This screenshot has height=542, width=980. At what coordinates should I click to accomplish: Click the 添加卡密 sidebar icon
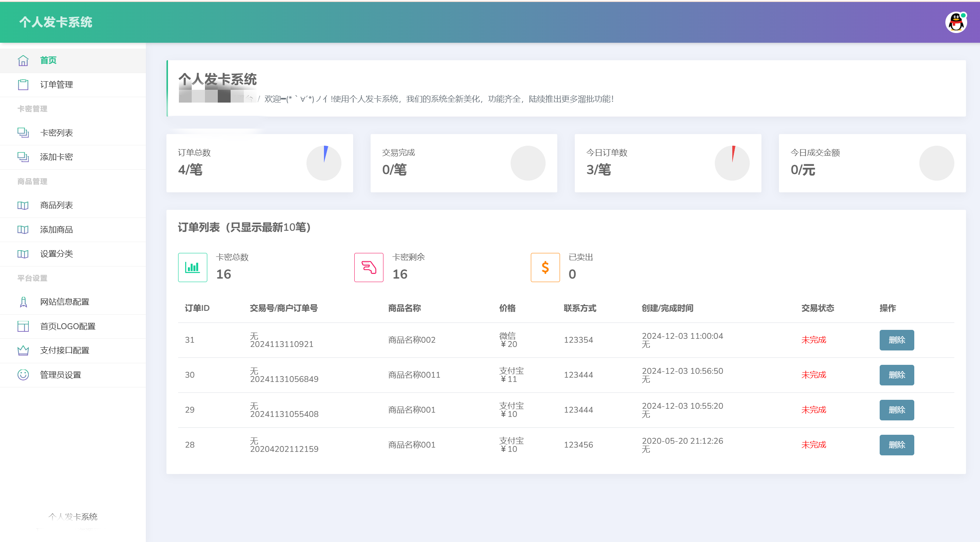(23, 157)
